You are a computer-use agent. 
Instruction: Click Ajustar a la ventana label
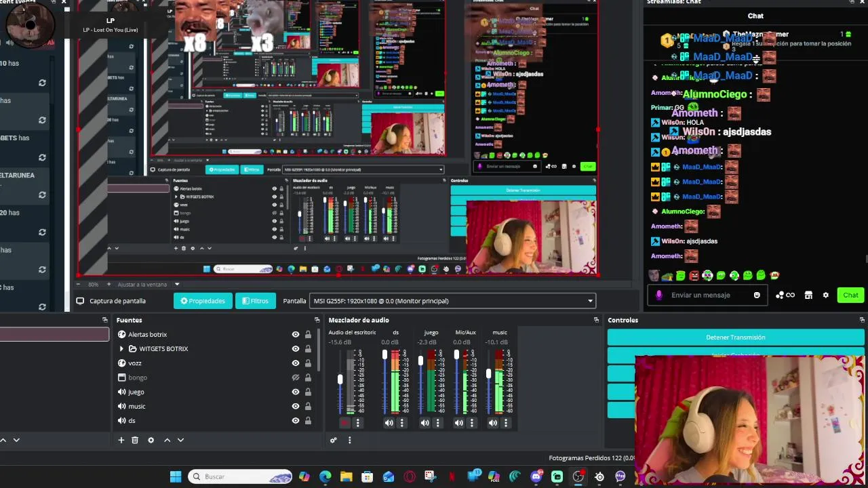point(142,285)
